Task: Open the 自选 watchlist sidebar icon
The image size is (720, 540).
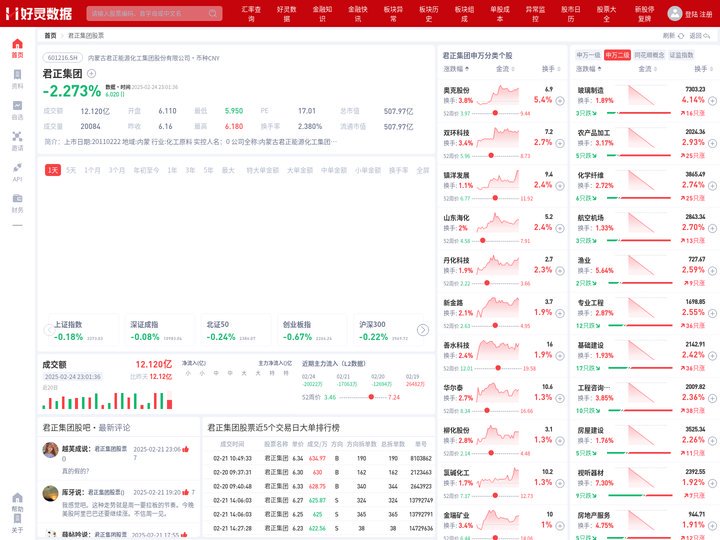Action: click(17, 106)
